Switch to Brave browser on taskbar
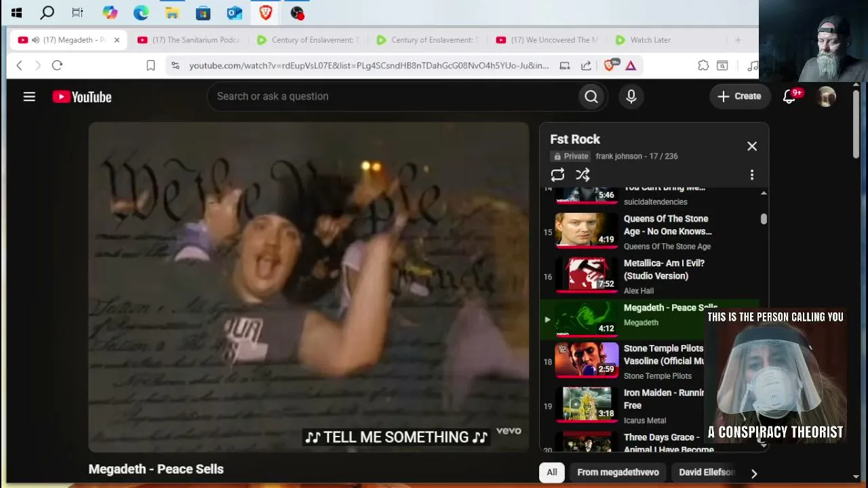Viewport: 868px width, 488px height. [x=265, y=12]
